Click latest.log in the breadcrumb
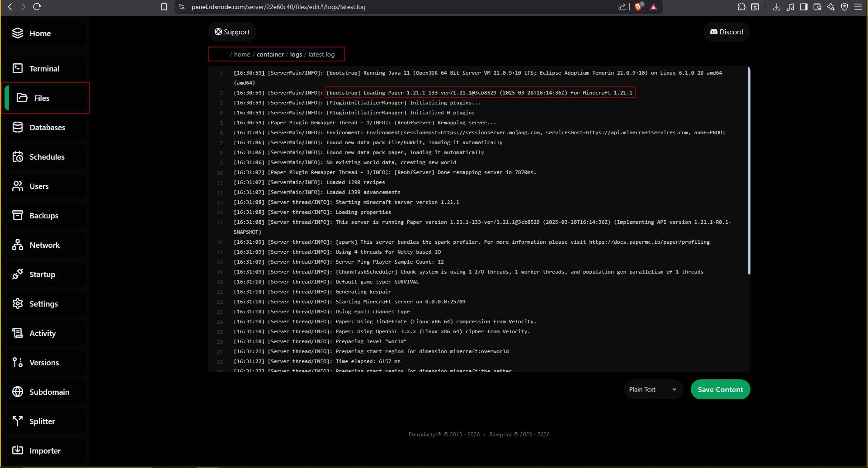Screen dimensions: 868x468 [321, 54]
